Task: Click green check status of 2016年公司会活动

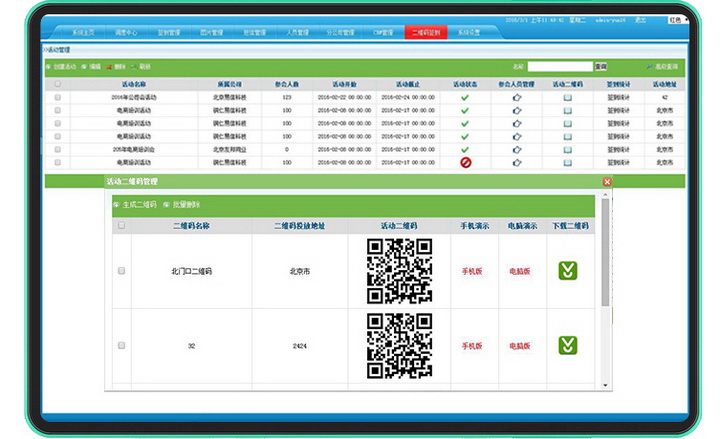Action: tap(465, 97)
